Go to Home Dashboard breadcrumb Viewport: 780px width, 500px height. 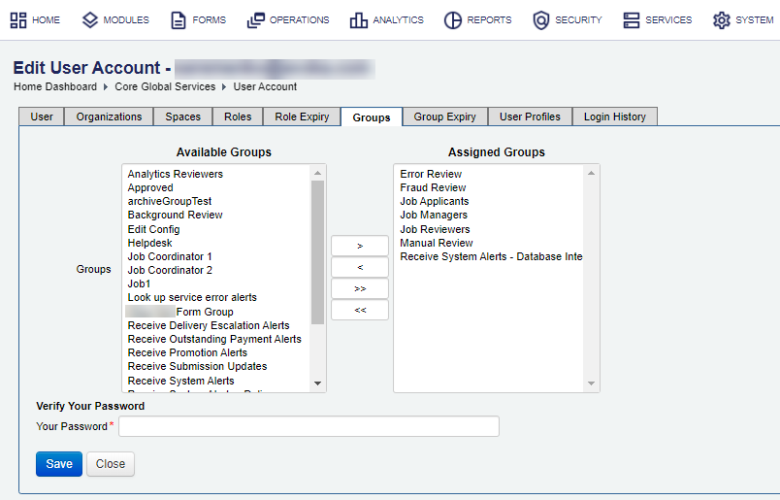(55, 87)
